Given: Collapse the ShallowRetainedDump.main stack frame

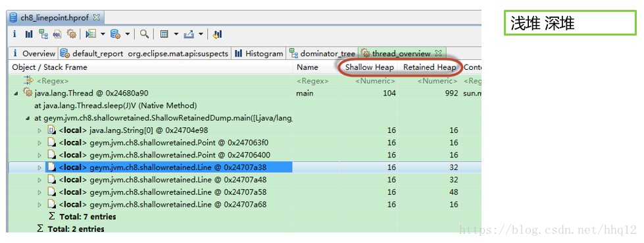Looking at the screenshot, I should tap(28, 118).
